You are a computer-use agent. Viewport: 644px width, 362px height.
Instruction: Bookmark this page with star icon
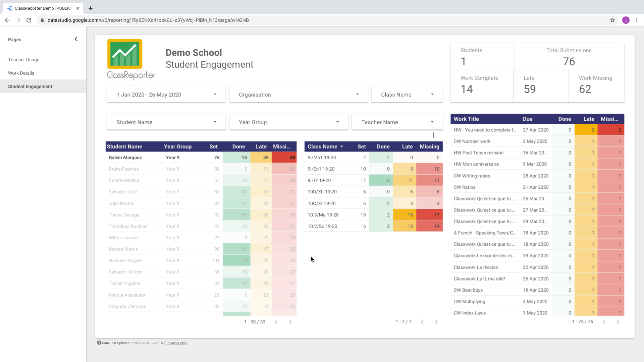(x=612, y=20)
